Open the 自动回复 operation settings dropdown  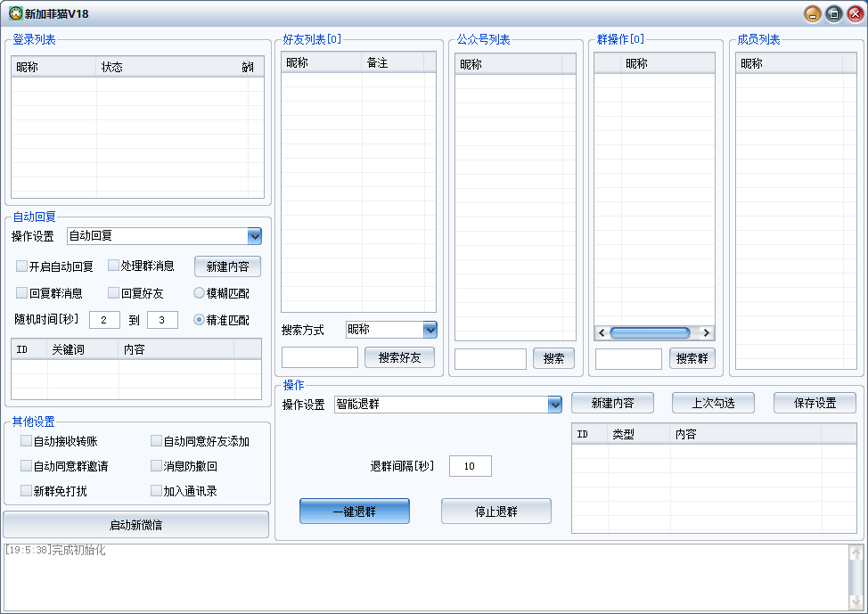(x=255, y=236)
